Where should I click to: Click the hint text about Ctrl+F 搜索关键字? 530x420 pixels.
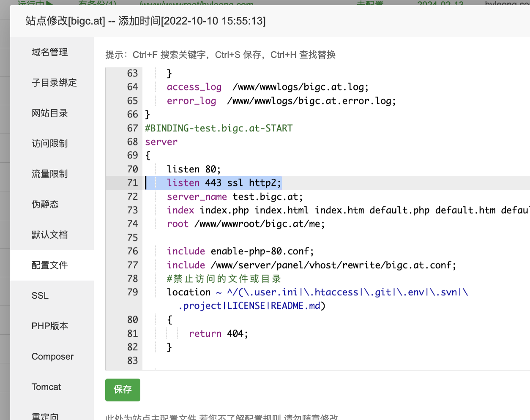coord(221,55)
